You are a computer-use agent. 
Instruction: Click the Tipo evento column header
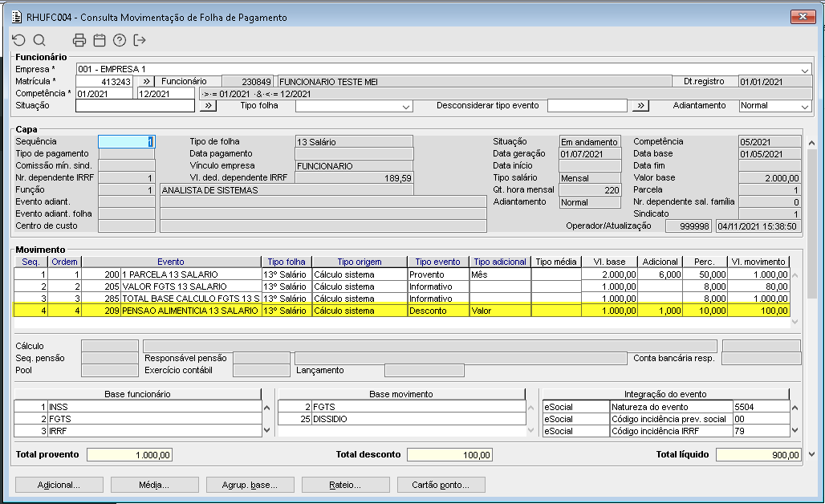[x=438, y=262]
